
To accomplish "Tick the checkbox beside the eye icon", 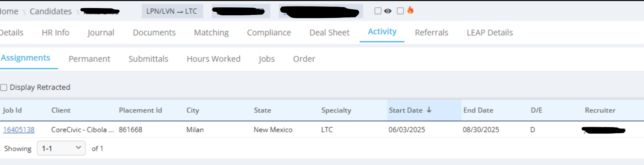I will pos(378,11).
